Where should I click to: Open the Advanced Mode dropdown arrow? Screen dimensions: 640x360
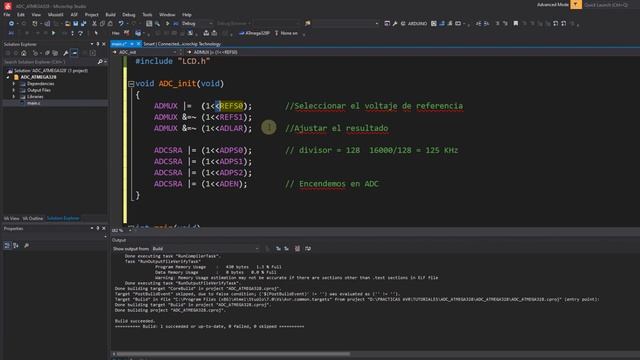[576, 4]
